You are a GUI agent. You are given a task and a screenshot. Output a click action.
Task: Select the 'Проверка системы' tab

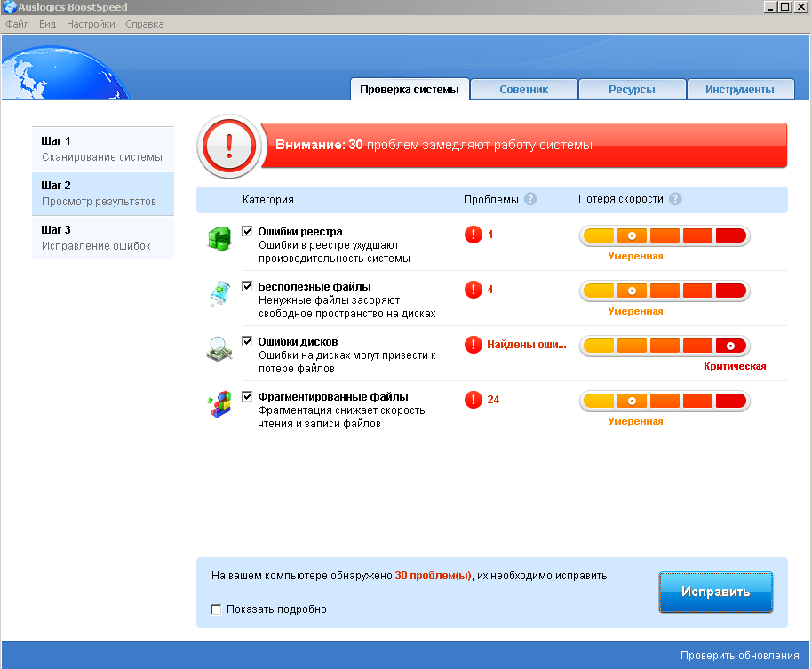pyautogui.click(x=410, y=89)
